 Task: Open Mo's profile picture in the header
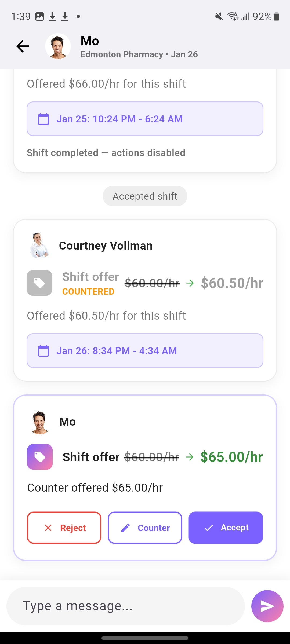(58, 46)
